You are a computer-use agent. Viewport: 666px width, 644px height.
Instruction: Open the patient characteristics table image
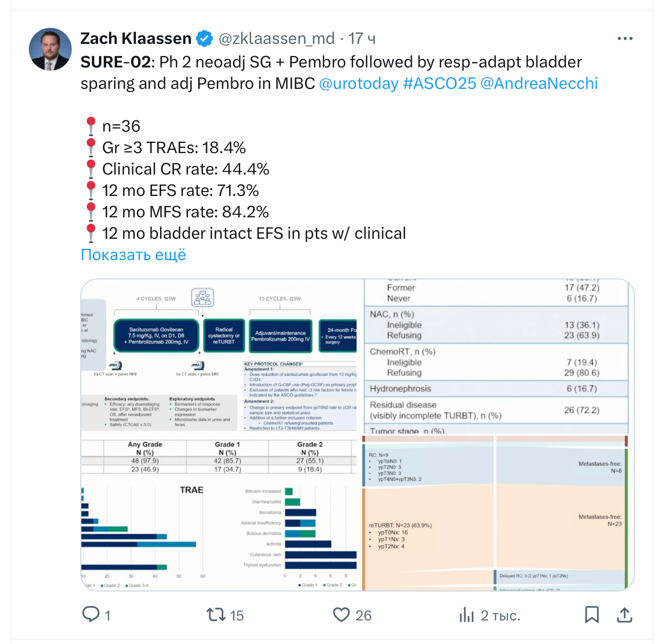click(x=497, y=357)
